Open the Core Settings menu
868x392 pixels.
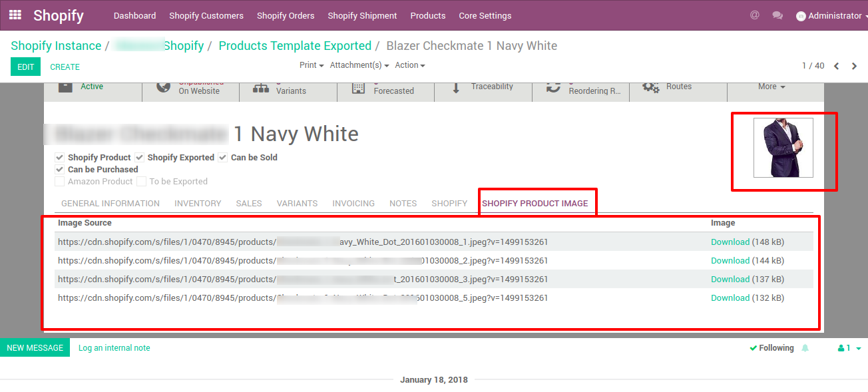tap(485, 15)
